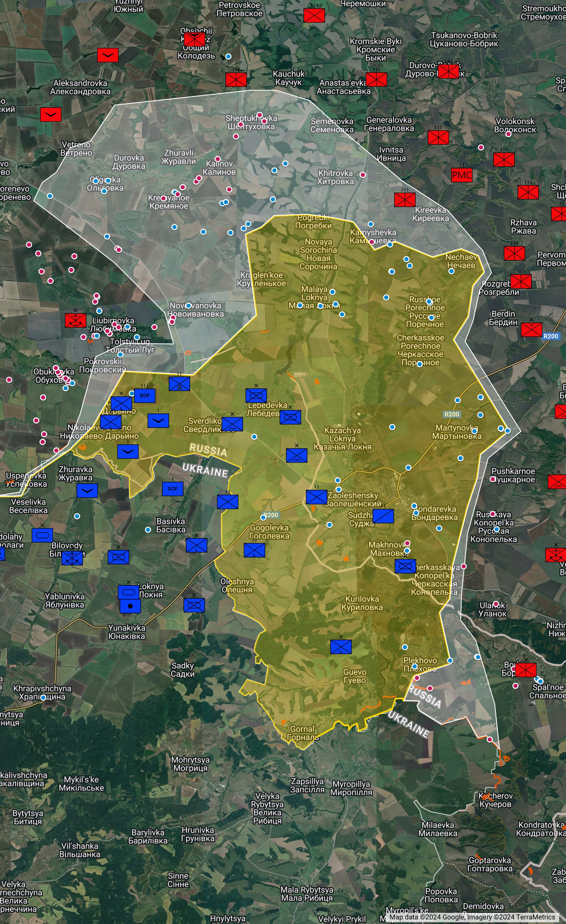Select the blue SOF marker near Basivka
This screenshot has width=566, height=924.
173,489
